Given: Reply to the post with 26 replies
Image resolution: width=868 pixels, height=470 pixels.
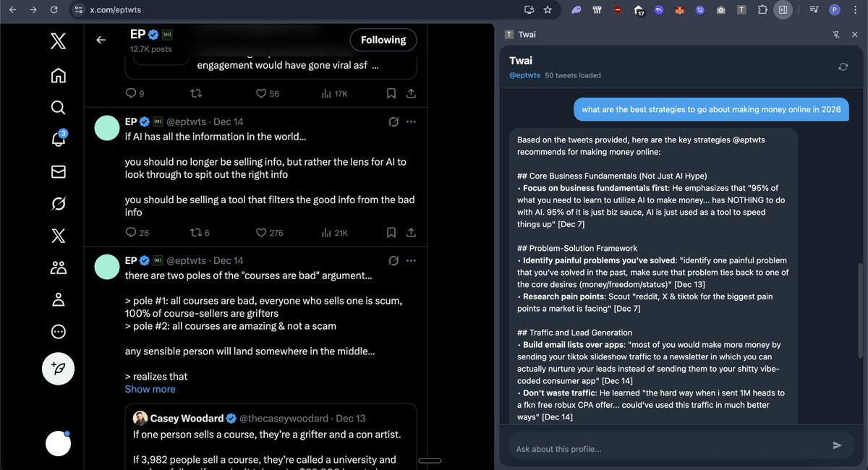Looking at the screenshot, I should click(137, 233).
